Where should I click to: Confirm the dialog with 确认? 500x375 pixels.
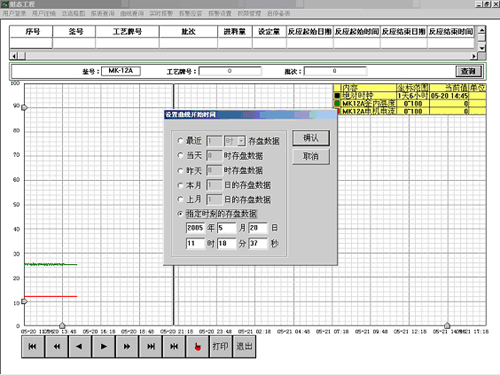[x=311, y=138]
